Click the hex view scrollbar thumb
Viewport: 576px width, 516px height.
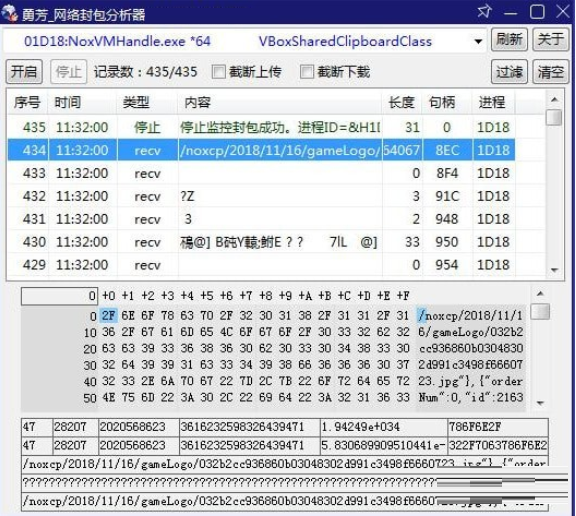[540, 311]
